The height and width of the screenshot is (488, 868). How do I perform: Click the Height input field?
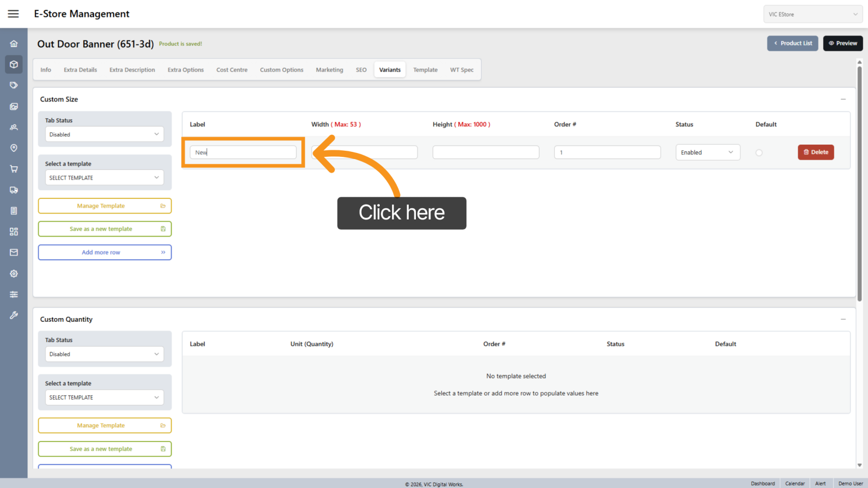click(486, 152)
